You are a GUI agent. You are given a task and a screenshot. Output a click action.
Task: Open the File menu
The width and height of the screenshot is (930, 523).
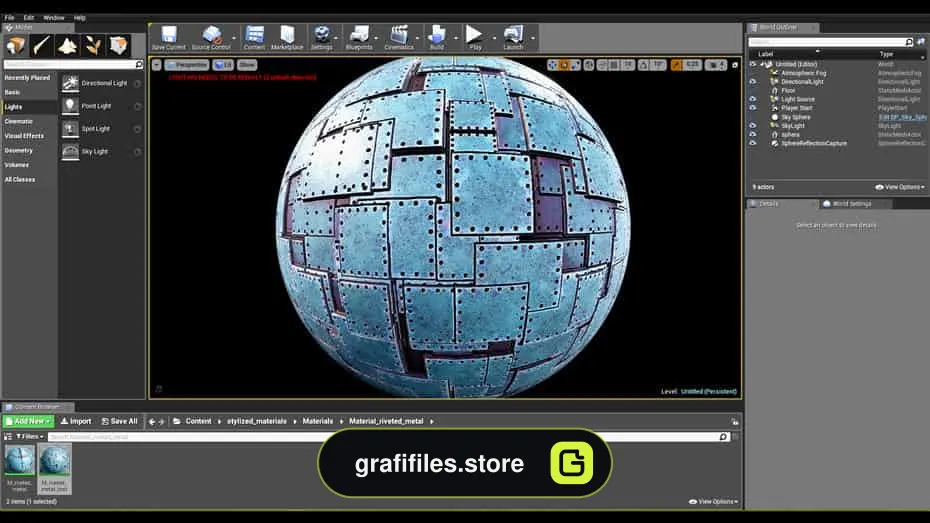[x=9, y=18]
